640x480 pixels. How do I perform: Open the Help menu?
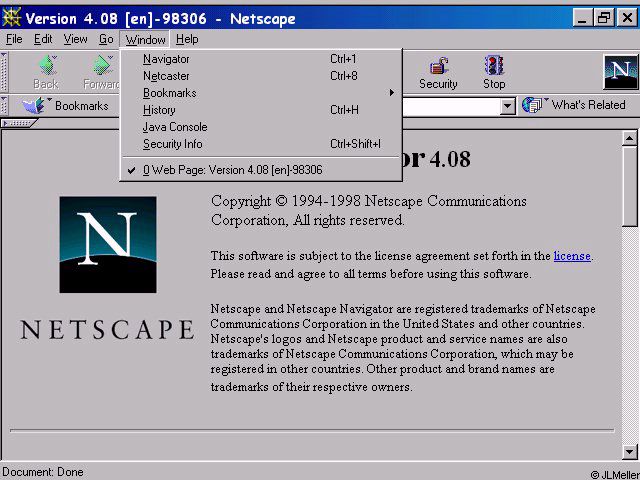(187, 39)
